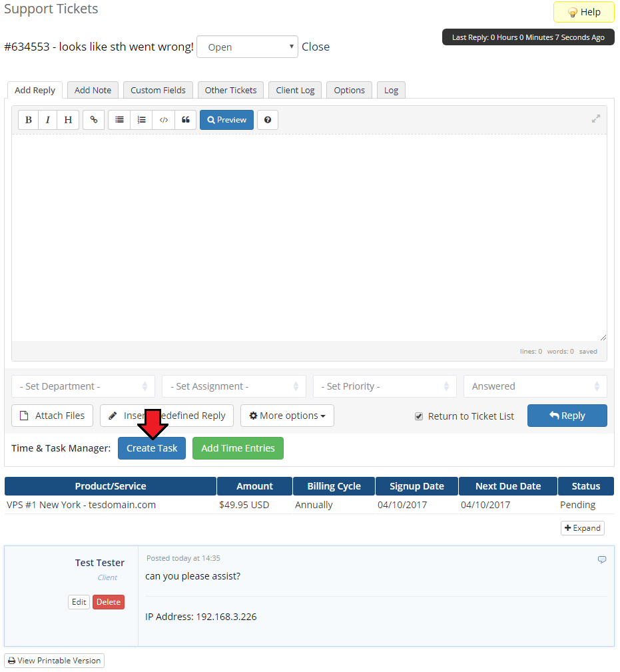Screen dimensions: 620x672
Task: Open Custom Fields tab
Action: tap(158, 90)
